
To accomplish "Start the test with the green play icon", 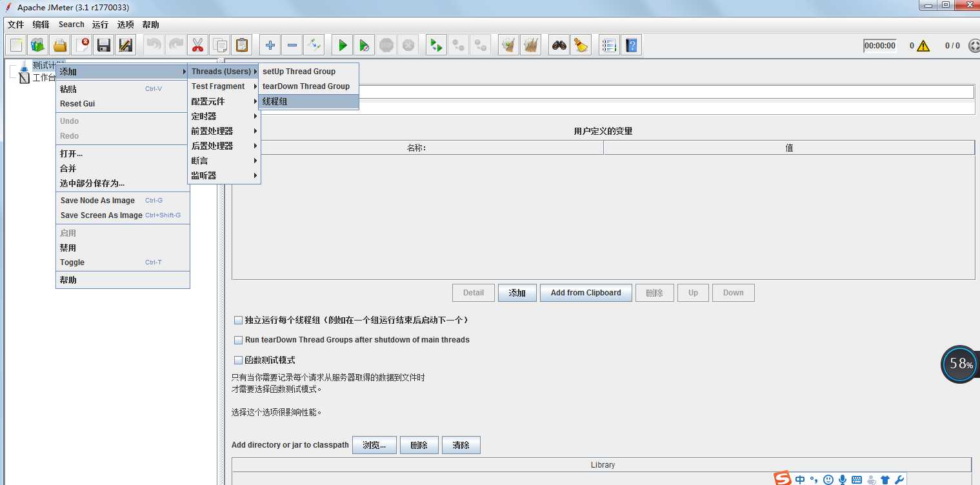I will click(343, 45).
